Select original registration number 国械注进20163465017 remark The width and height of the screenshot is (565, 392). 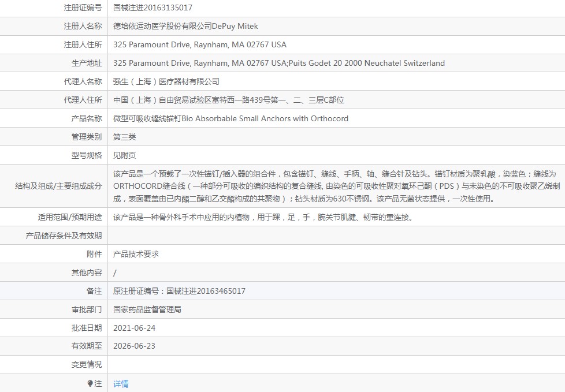[x=179, y=291]
